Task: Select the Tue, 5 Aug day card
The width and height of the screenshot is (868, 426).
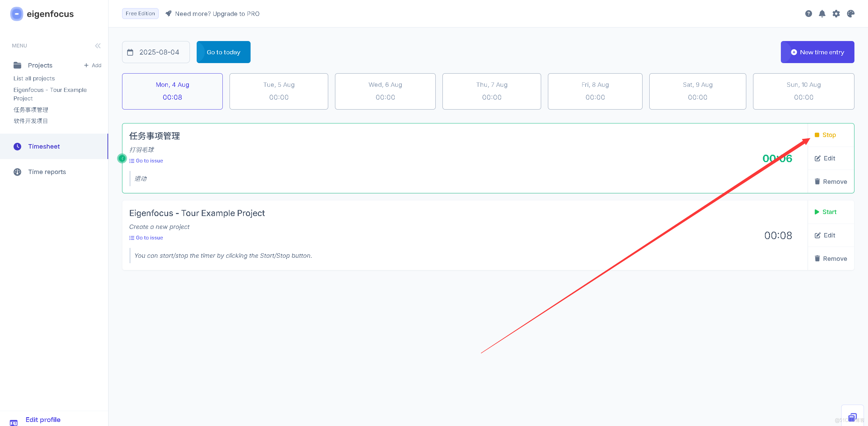Action: tap(279, 91)
